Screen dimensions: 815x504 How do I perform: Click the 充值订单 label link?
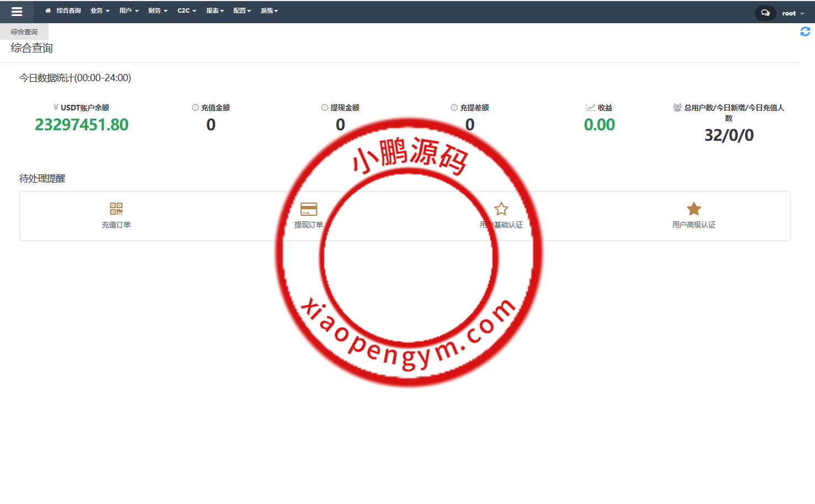click(116, 225)
